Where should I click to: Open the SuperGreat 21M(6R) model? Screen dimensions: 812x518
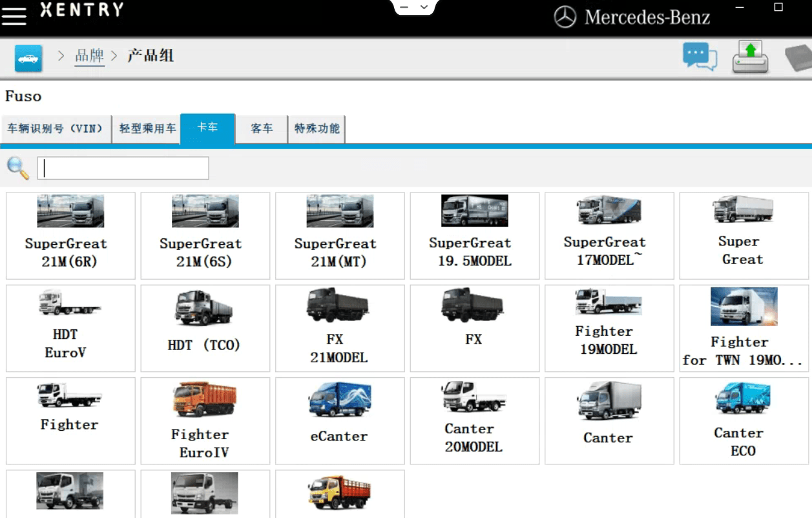pos(70,236)
